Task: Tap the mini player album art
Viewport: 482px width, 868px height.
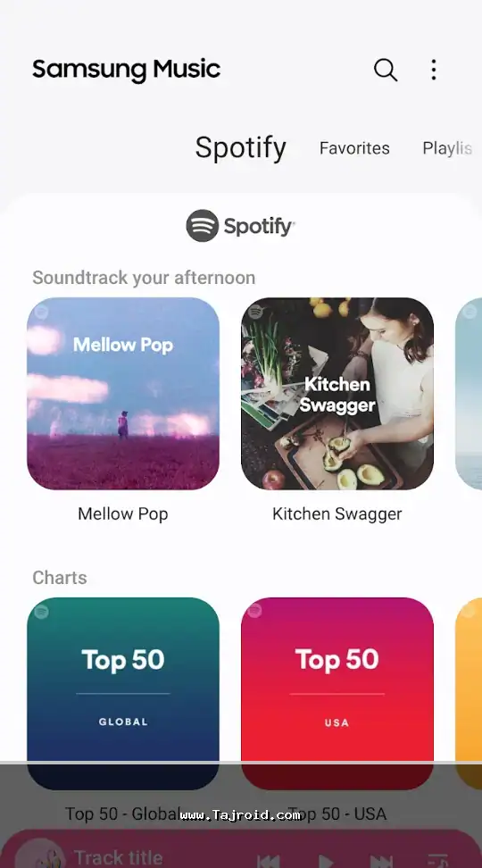Action: [x=40, y=854]
